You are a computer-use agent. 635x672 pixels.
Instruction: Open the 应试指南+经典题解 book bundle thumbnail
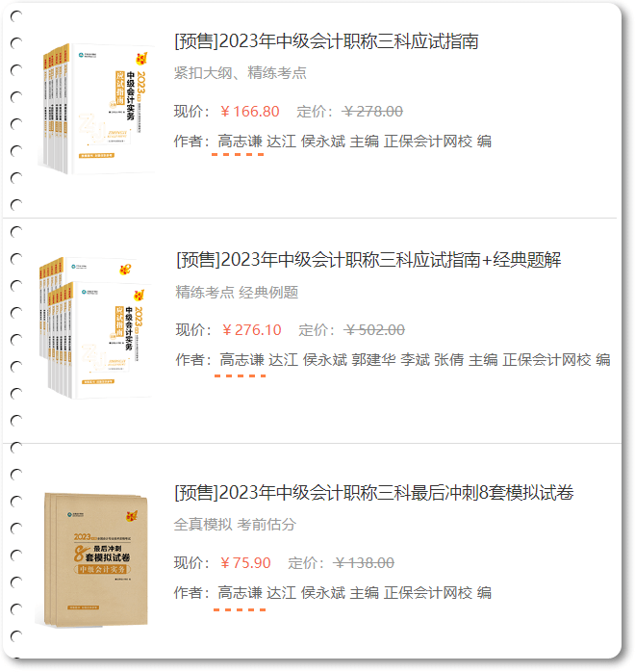point(96,327)
